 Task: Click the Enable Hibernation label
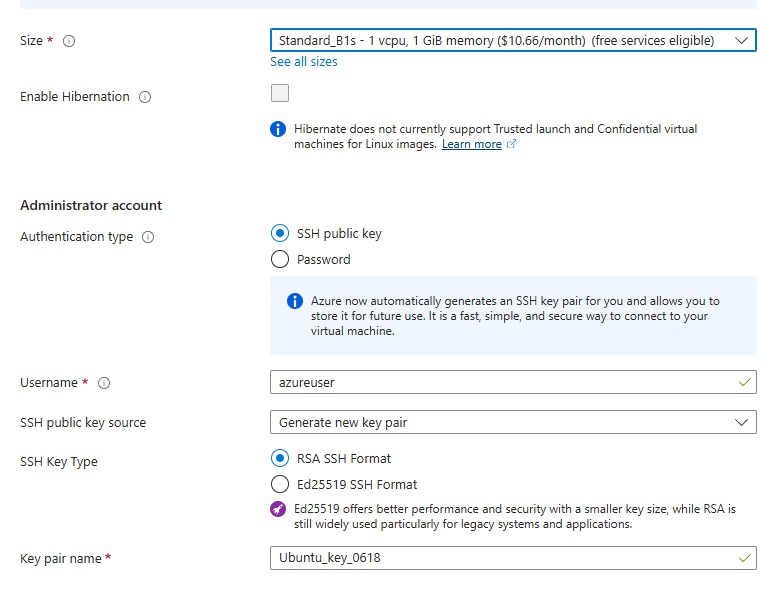75,97
